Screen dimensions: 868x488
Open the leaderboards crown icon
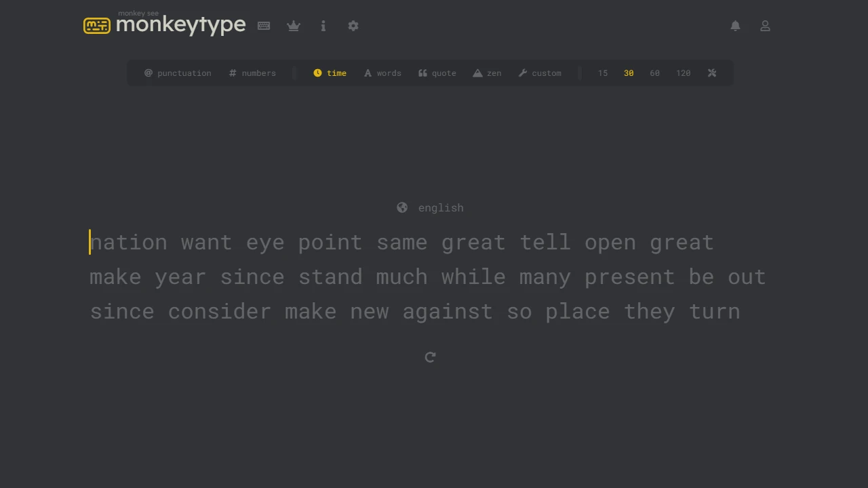pyautogui.click(x=293, y=26)
